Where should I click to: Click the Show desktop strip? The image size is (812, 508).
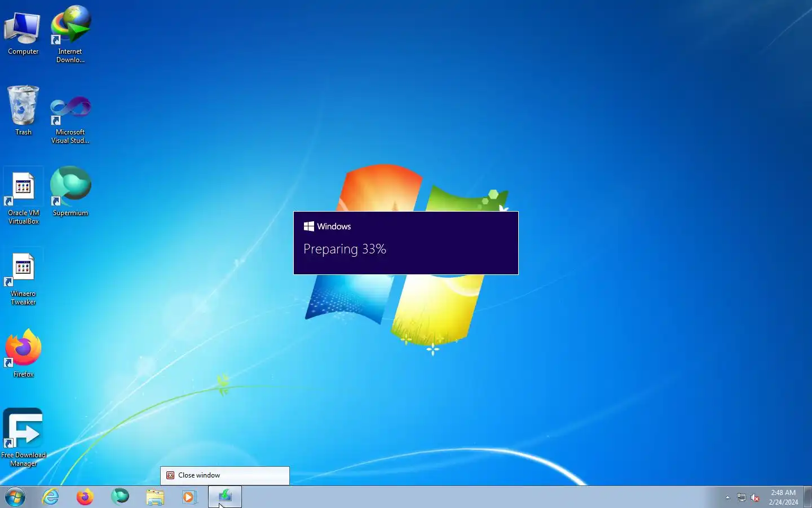tap(807, 497)
